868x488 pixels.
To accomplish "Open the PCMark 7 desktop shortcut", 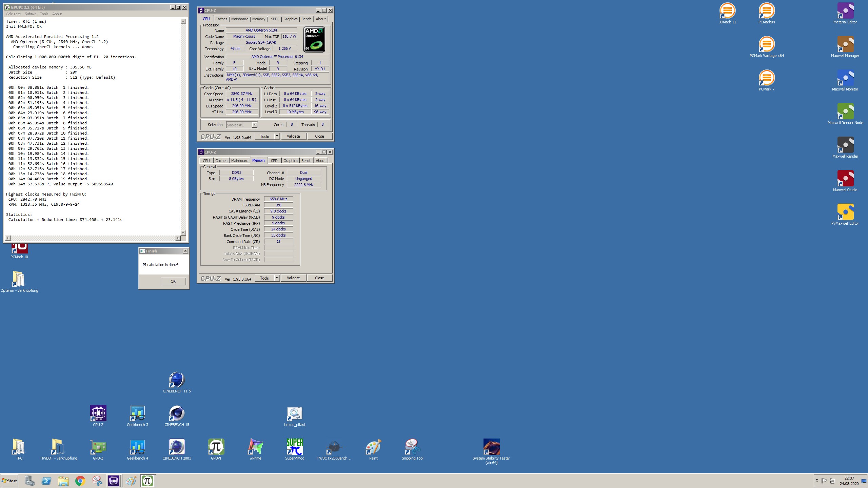I will (x=767, y=81).
